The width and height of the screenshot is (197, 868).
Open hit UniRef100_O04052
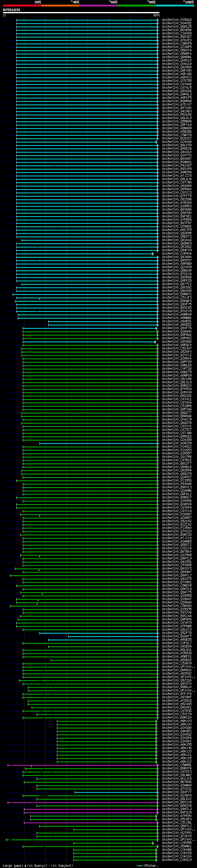177,23
